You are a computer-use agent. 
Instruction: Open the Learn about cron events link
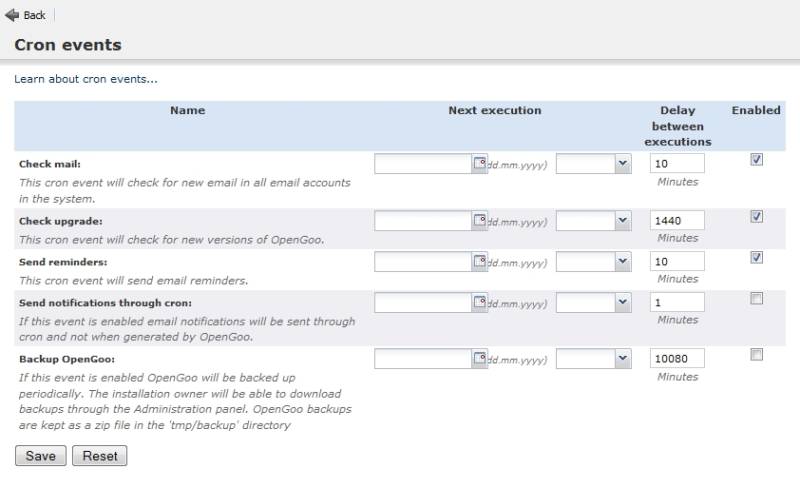[x=85, y=79]
